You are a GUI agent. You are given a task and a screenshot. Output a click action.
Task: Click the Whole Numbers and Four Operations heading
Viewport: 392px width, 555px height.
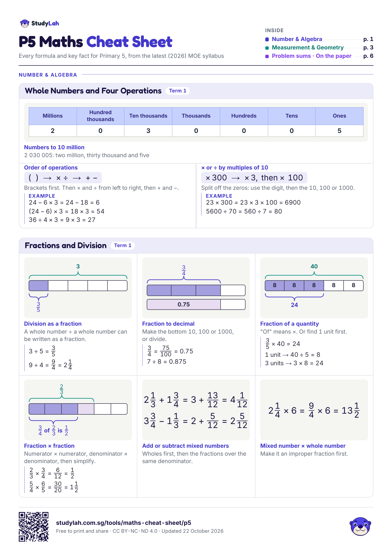pos(93,91)
